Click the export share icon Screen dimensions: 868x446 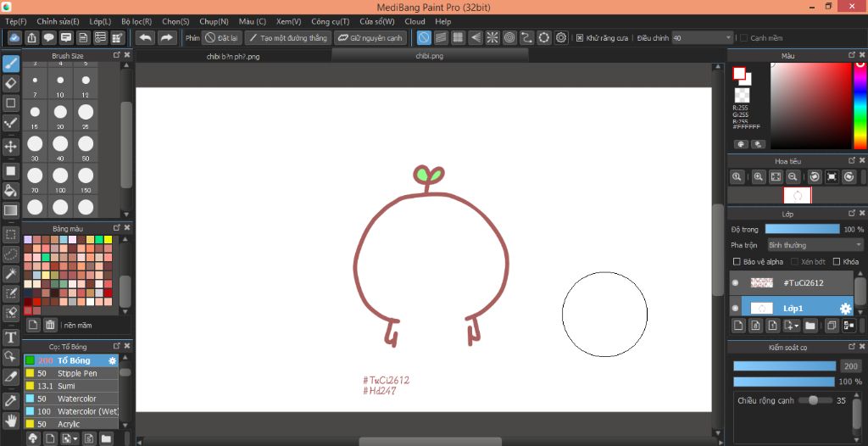coord(32,37)
